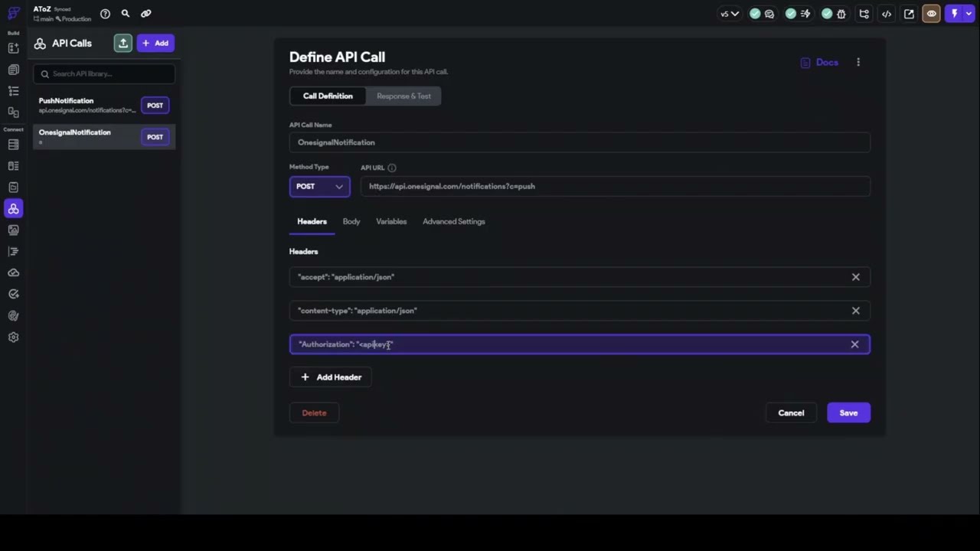Click the Cancel button
The image size is (980, 551).
coord(791,413)
